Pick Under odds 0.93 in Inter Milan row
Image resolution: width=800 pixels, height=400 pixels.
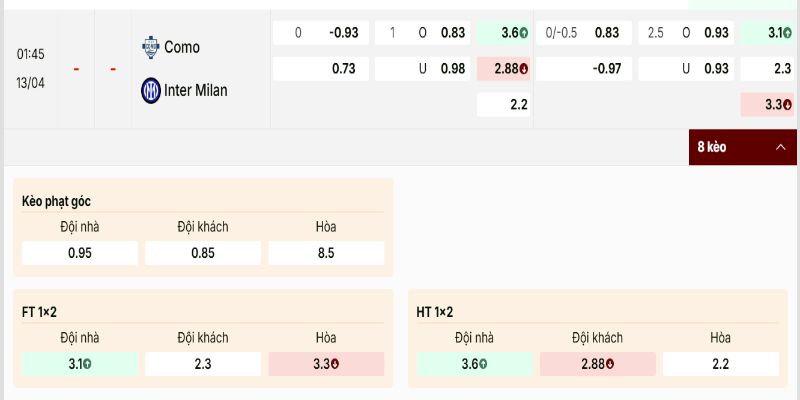pos(716,69)
